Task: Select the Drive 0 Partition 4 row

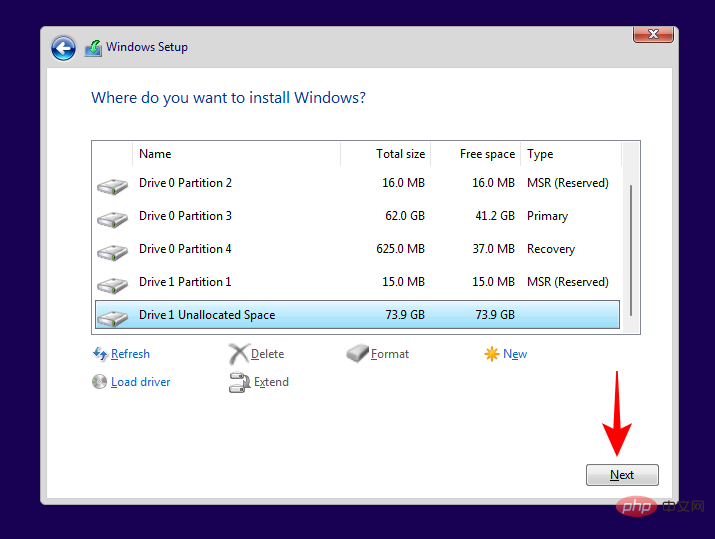Action: click(x=357, y=249)
